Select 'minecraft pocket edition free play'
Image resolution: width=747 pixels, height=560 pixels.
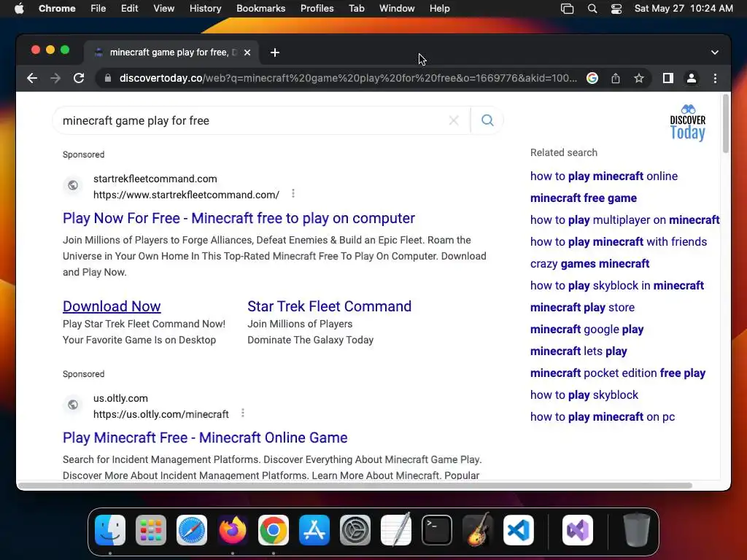617,373
